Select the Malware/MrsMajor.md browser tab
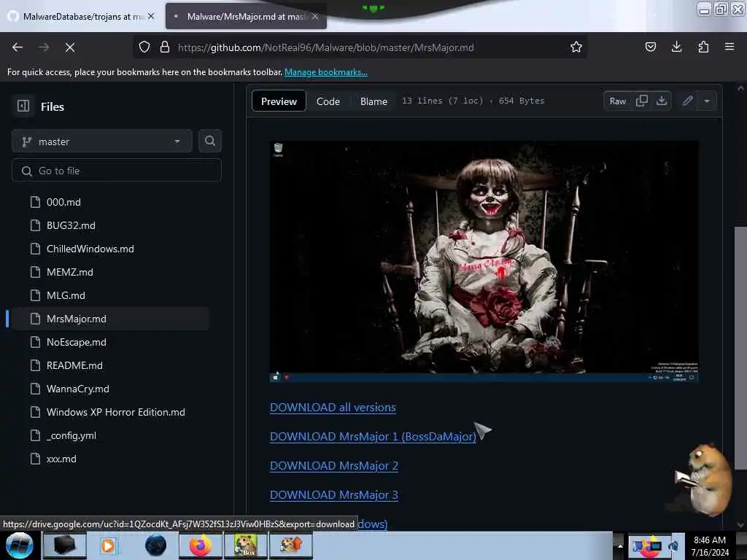This screenshot has height=560, width=747. pyautogui.click(x=246, y=16)
